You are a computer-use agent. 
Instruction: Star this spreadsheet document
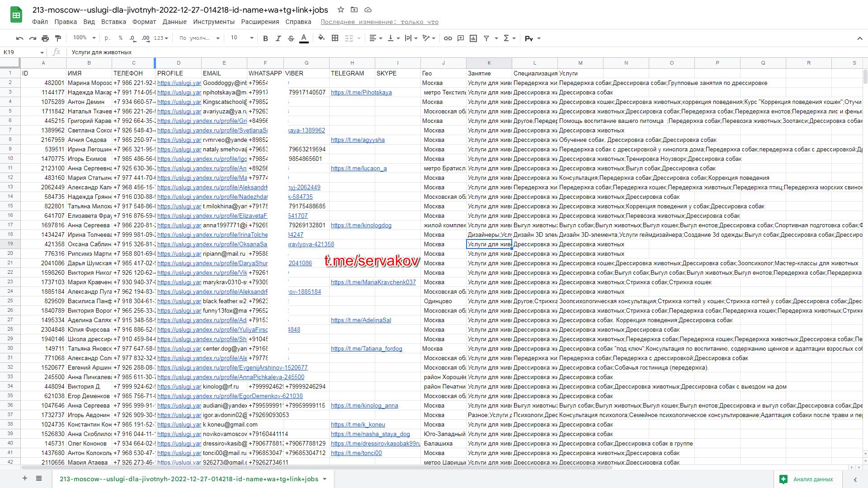(341, 9)
